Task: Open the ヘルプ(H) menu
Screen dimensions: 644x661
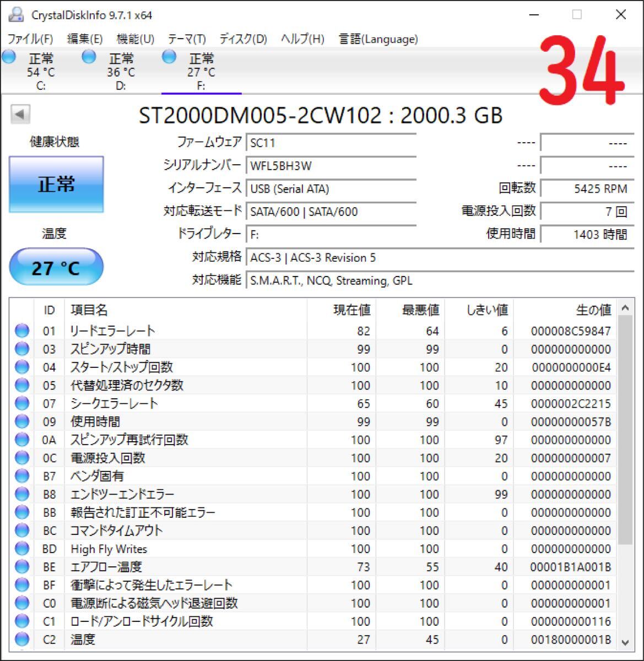Action: point(302,39)
